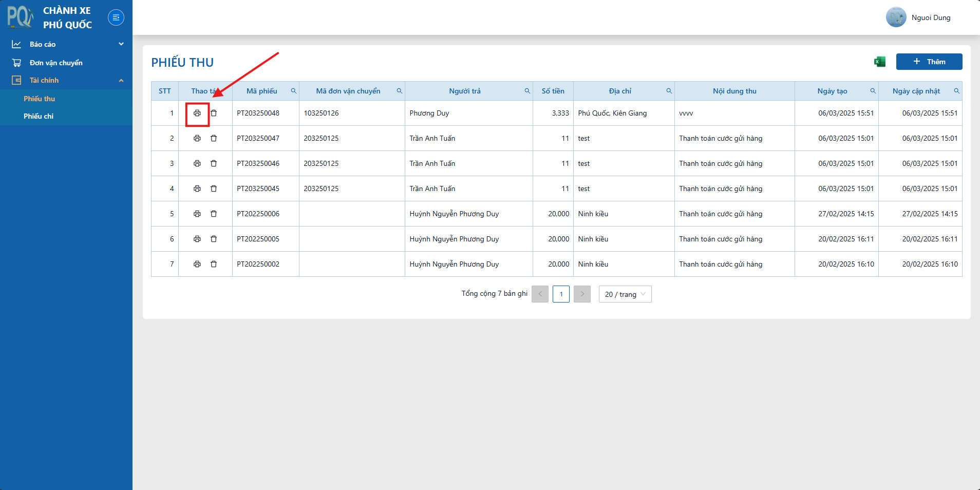The width and height of the screenshot is (980, 490).
Task: Go to the Phiếu chi page
Action: coord(39,116)
